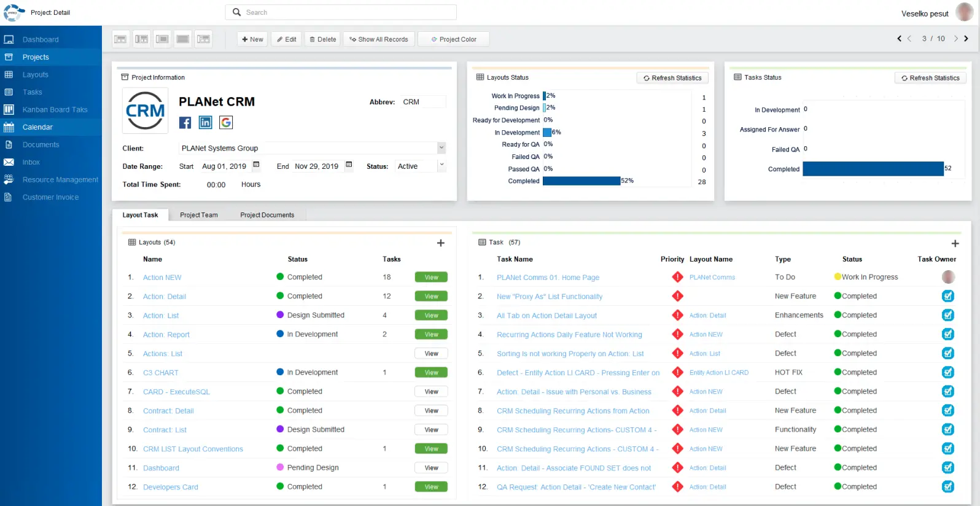Toggle checkbox for Defect - Entity Action LI CARD
Screen dimensions: 980x506
click(x=948, y=372)
